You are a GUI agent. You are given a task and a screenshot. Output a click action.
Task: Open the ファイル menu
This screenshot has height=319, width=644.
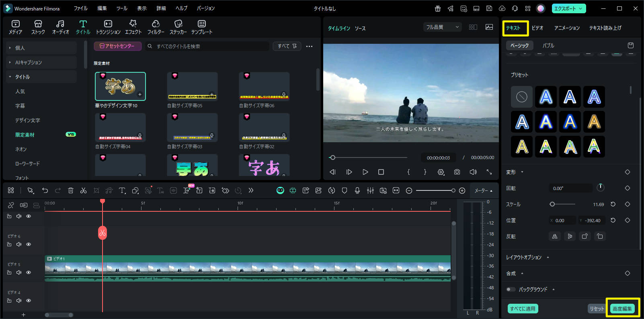pos(80,8)
